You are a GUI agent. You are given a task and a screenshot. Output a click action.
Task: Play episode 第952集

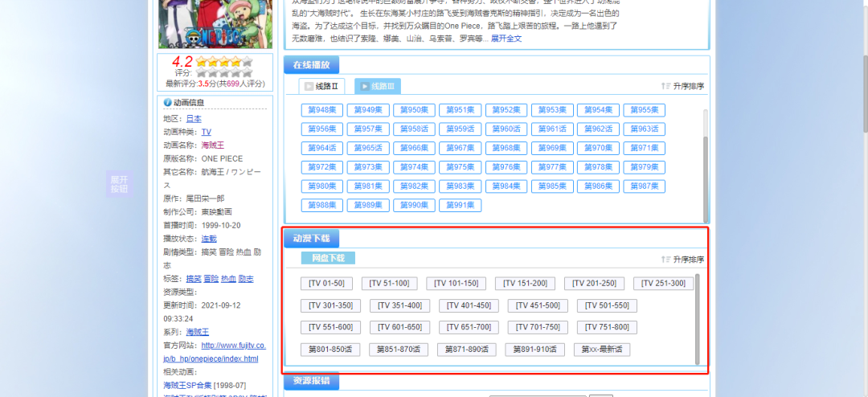pyautogui.click(x=506, y=110)
